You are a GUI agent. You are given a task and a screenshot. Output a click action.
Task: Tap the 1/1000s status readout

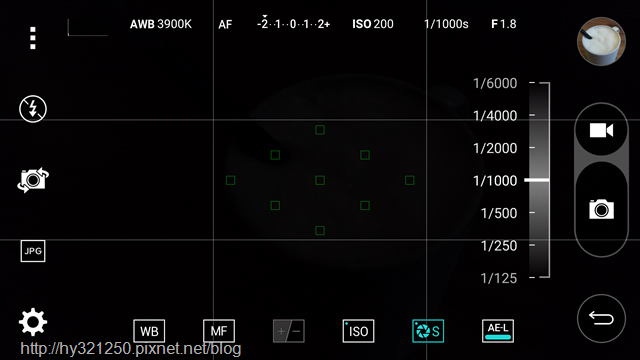446,24
